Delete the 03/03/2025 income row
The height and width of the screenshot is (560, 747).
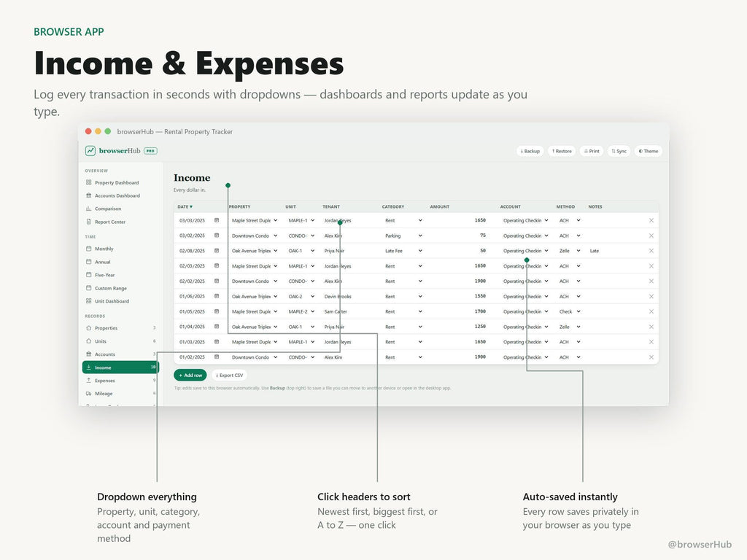pos(651,220)
